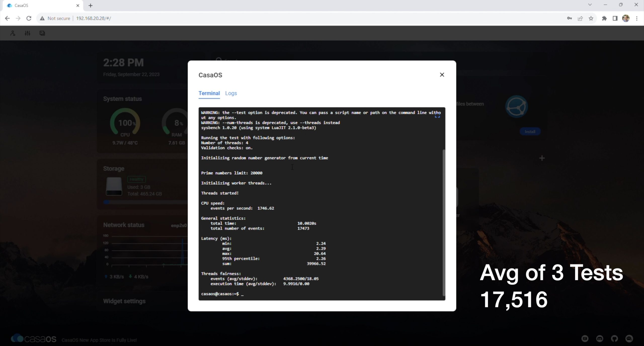This screenshot has height=346, width=644.
Task: Click the terminal icon in the CasaOS top bar
Action: (42, 33)
